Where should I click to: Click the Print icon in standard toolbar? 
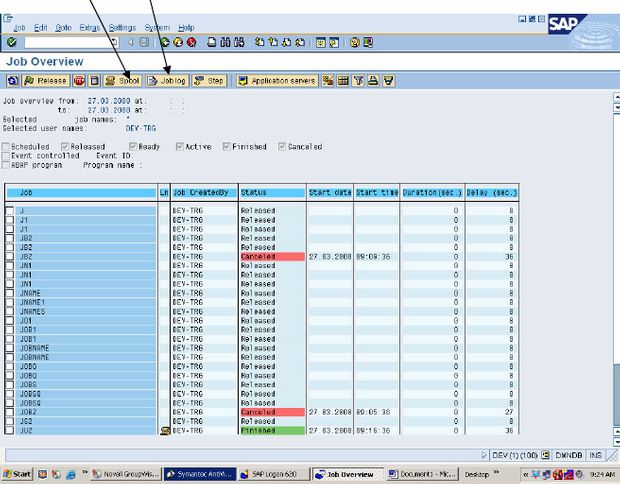212,42
